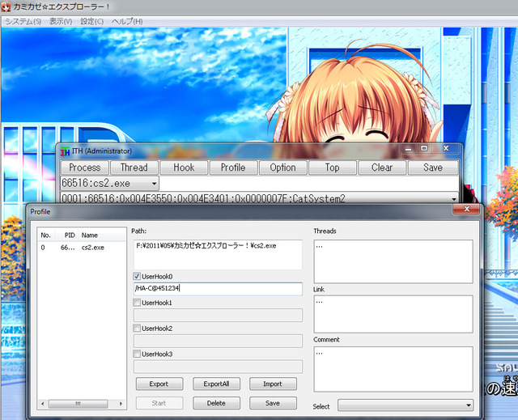Click the Name column header
The height and width of the screenshot is (420, 518).
pos(103,235)
